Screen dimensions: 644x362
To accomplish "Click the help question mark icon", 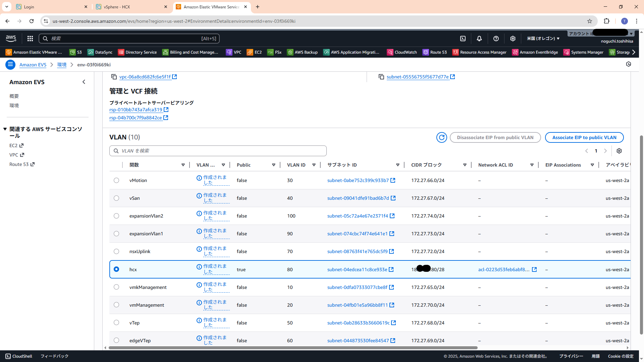I will 496,39.
